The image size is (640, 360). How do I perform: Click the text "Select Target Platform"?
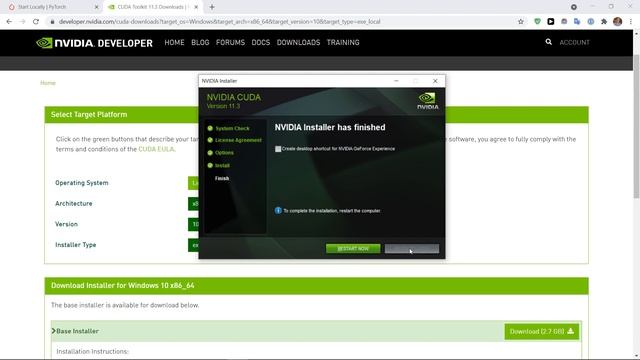pos(89,115)
